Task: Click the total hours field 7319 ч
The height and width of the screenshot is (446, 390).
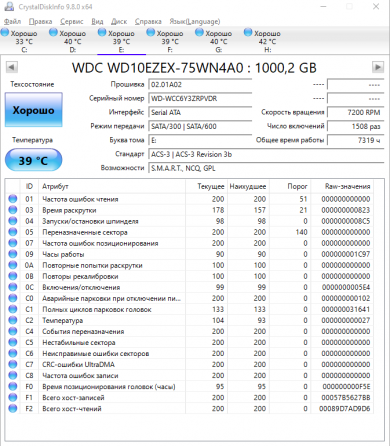Action: tap(355, 140)
